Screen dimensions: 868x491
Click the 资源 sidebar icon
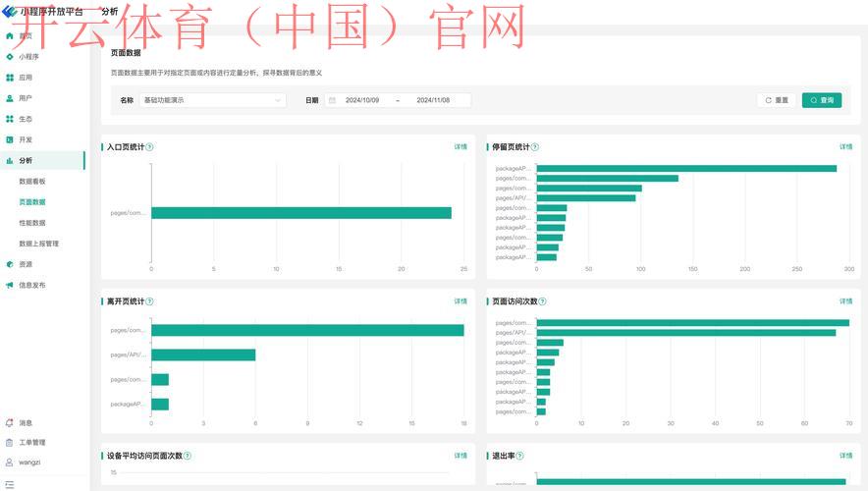coord(10,264)
